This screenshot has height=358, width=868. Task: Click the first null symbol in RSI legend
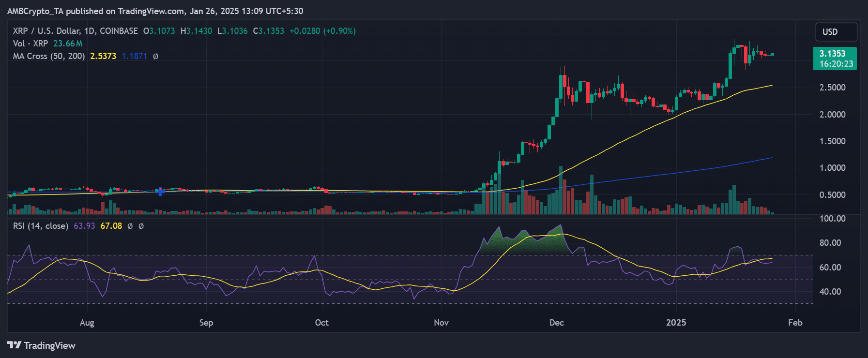tap(130, 226)
